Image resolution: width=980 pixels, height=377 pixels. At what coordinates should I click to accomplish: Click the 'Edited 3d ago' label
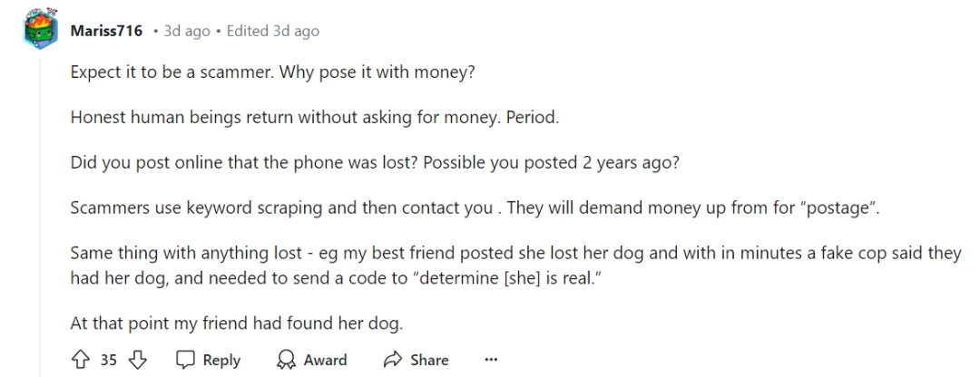click(x=272, y=31)
